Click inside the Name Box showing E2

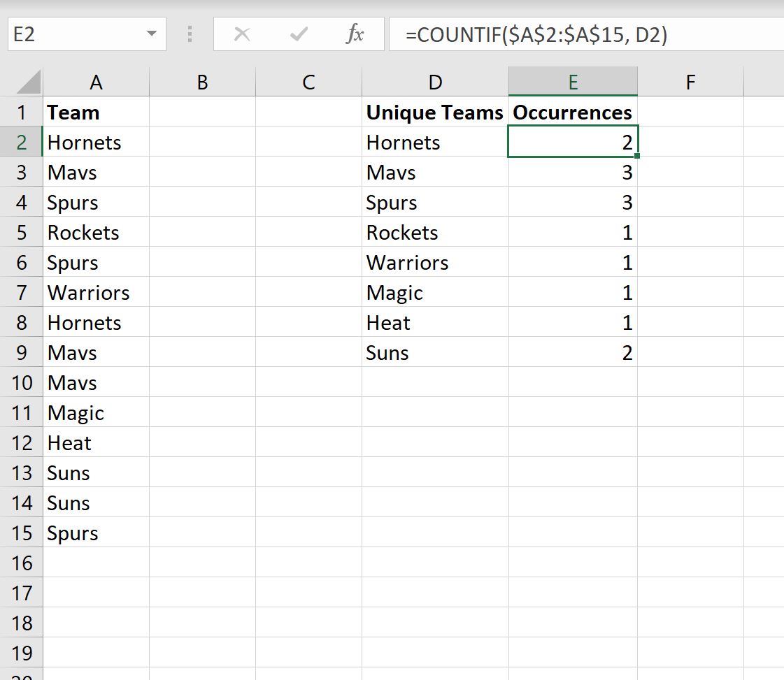tap(70, 34)
